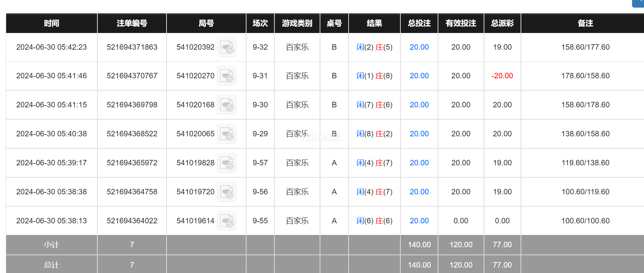The image size is (644, 273).
Task: Click result 闲(6) 庄(6)
Action: (x=374, y=221)
